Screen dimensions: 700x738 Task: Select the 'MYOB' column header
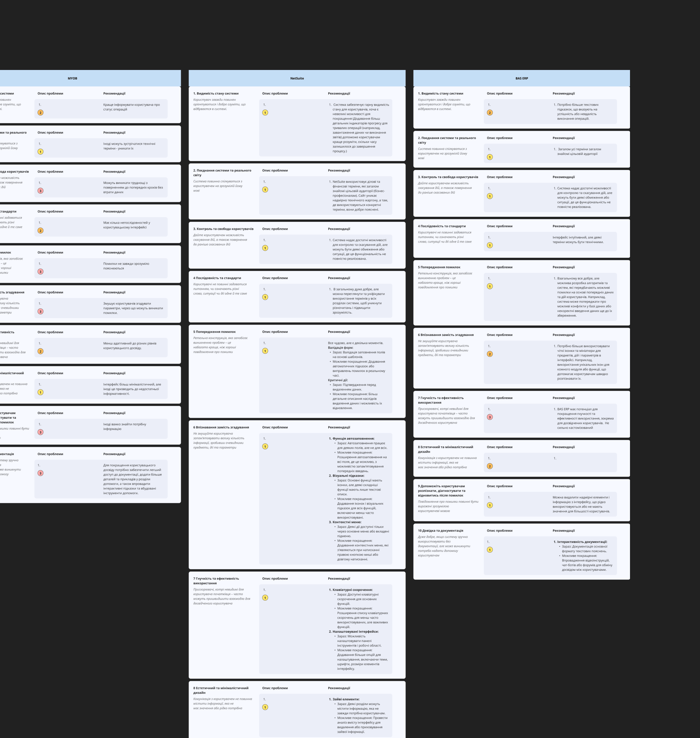point(72,78)
